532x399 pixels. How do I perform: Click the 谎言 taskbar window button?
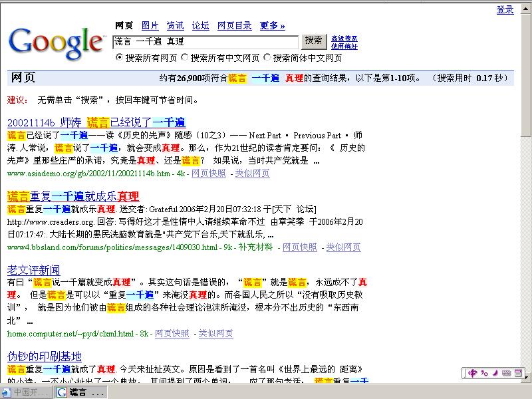click(81, 392)
